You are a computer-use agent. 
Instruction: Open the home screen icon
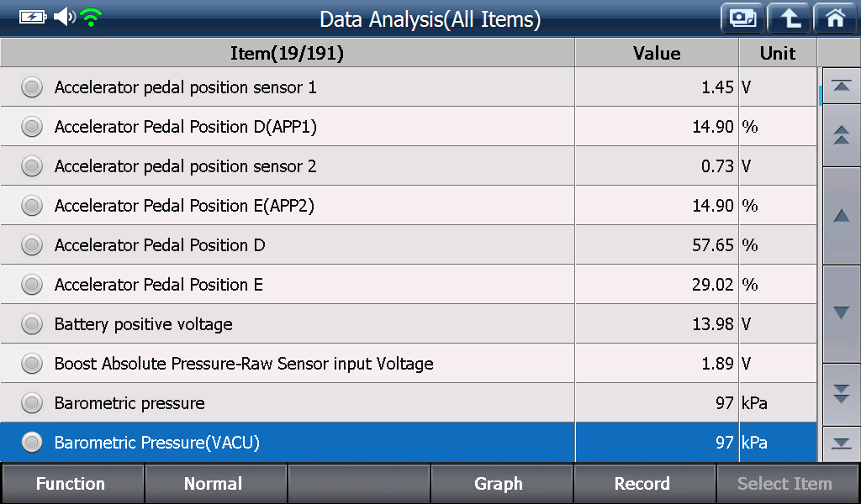(x=835, y=18)
